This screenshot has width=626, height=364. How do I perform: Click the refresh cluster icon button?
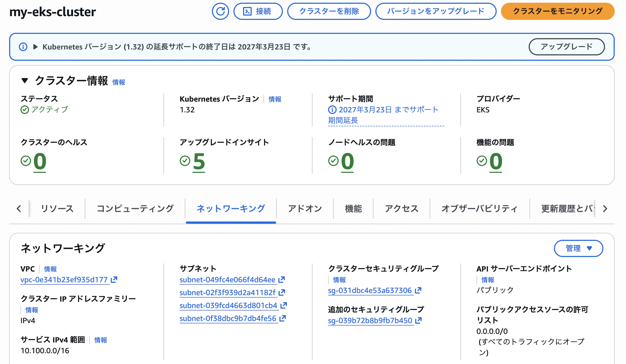click(x=220, y=11)
